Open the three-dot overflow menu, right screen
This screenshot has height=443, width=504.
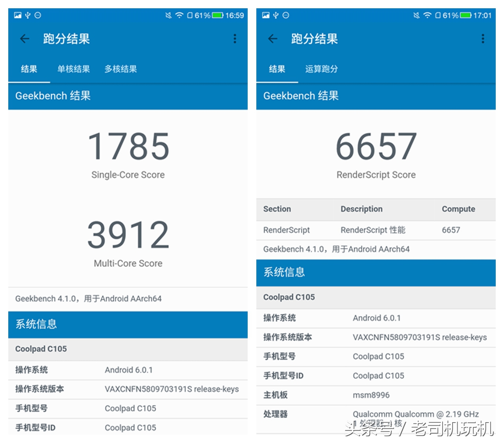pyautogui.click(x=483, y=39)
